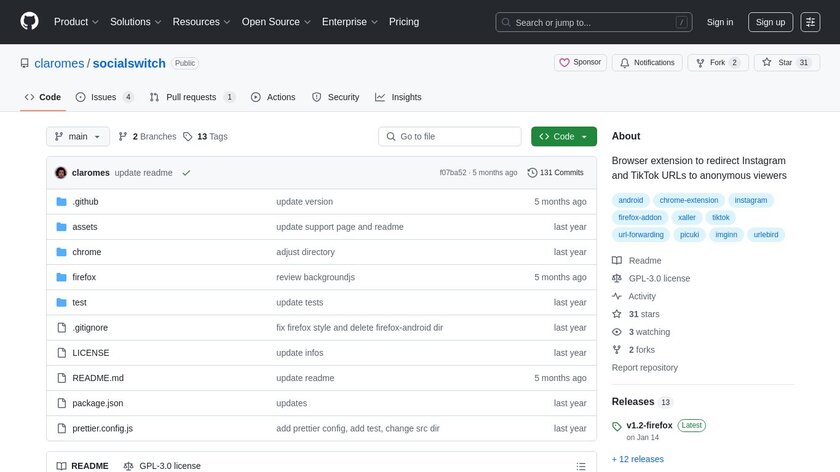Star the socialswitch repository
840x472 pixels.
pyautogui.click(x=785, y=62)
